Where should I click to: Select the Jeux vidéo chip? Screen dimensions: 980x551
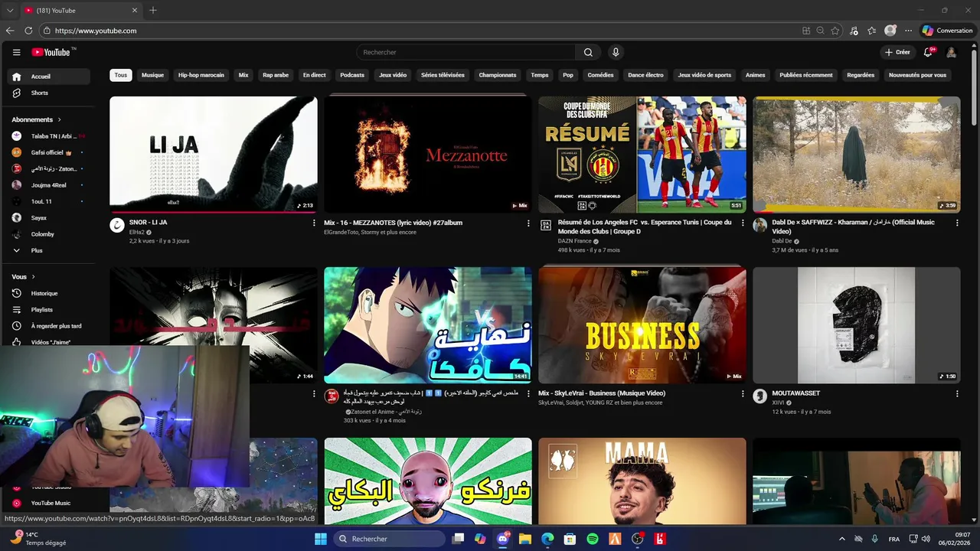click(x=393, y=75)
